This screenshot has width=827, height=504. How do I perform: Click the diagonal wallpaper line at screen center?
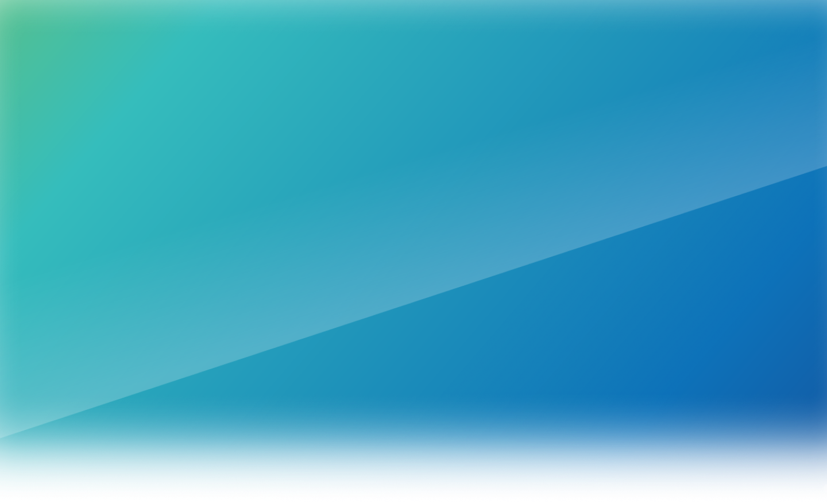pos(413,303)
